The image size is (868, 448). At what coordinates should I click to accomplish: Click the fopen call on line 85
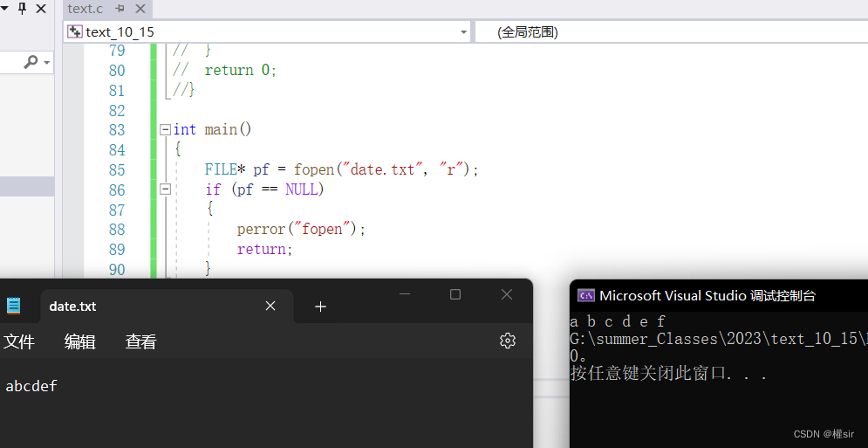click(386, 169)
